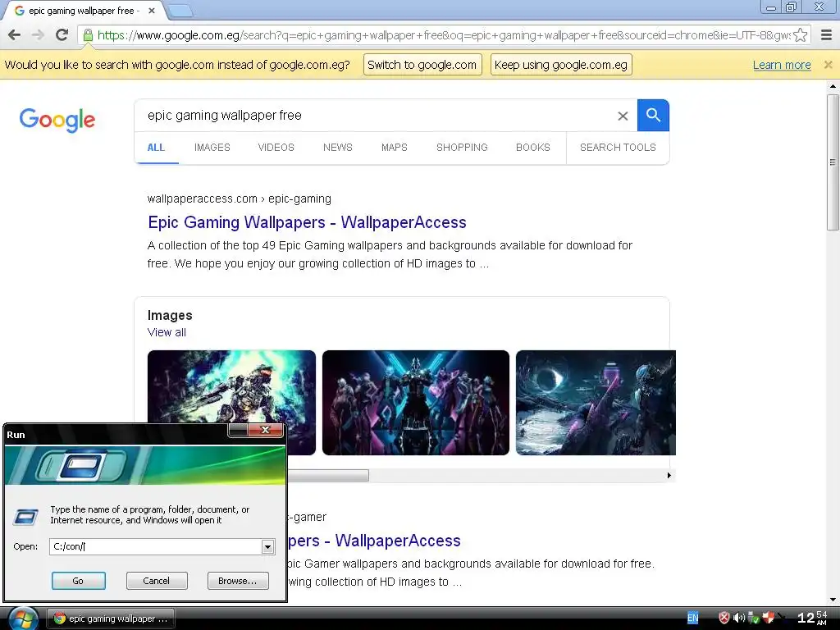Open the red security shield tray icon

pyautogui.click(x=724, y=619)
